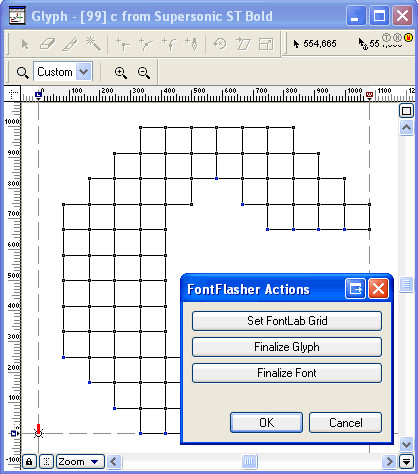Click the horizontal scrollbar right arrow
This screenshot has height=474, width=418.
[389, 462]
